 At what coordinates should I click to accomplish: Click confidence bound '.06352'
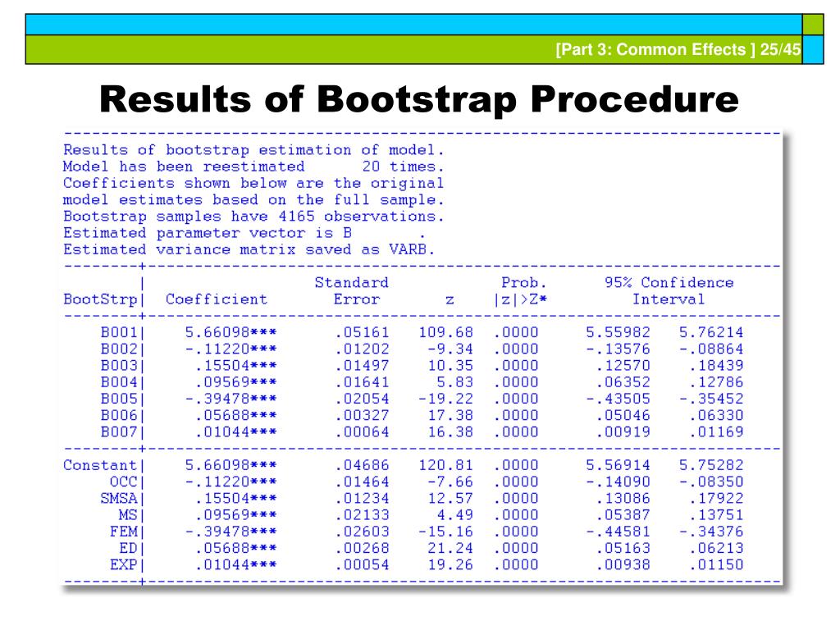623,382
